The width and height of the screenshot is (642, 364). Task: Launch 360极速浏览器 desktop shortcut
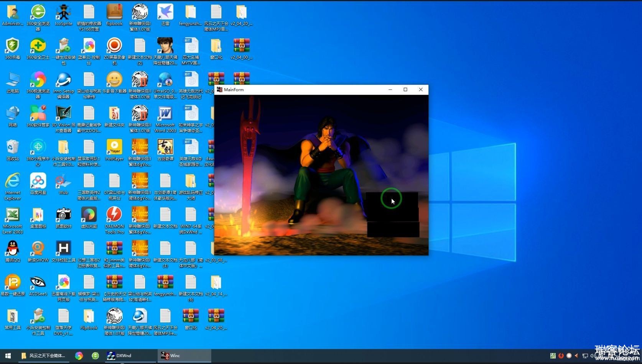tap(38, 85)
